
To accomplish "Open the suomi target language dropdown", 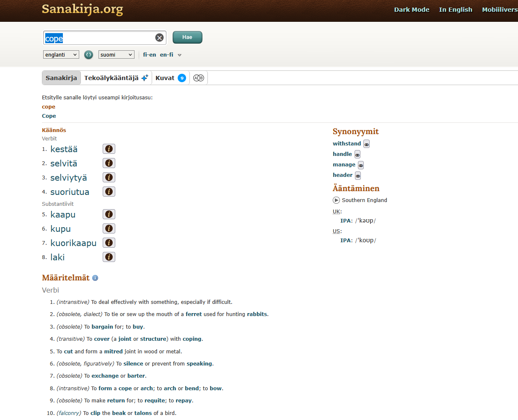I will point(117,54).
